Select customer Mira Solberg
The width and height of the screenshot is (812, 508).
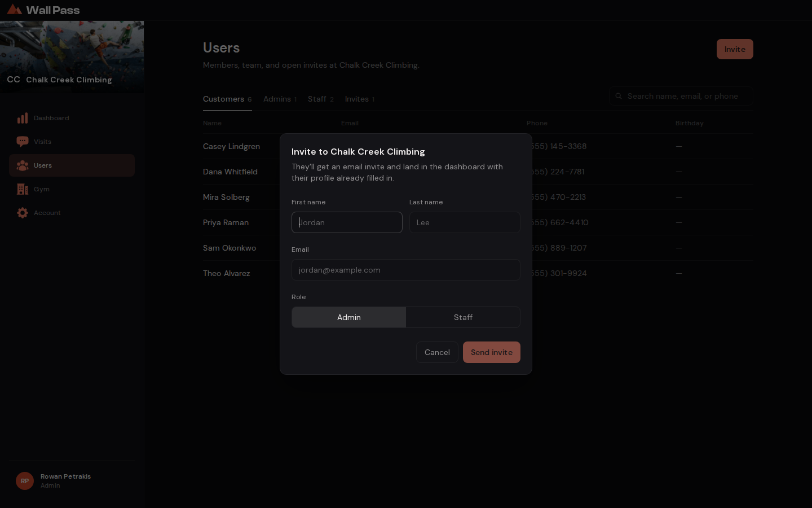(226, 197)
